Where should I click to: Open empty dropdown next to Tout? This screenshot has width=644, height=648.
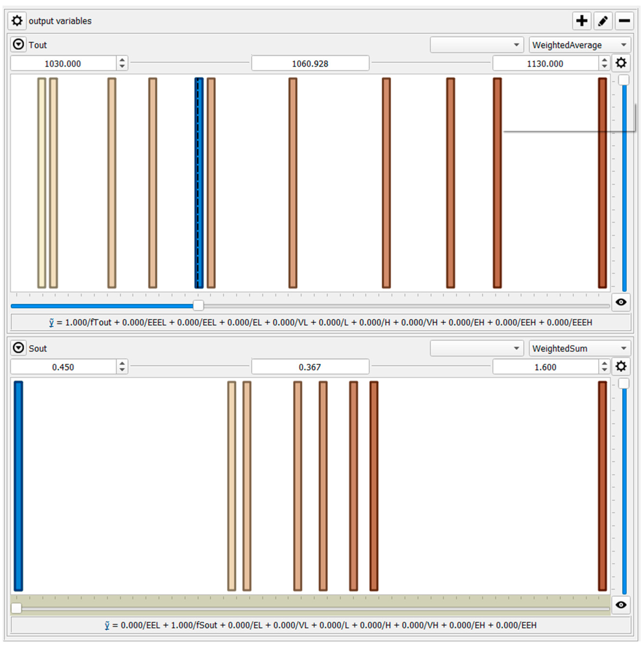pos(476,45)
